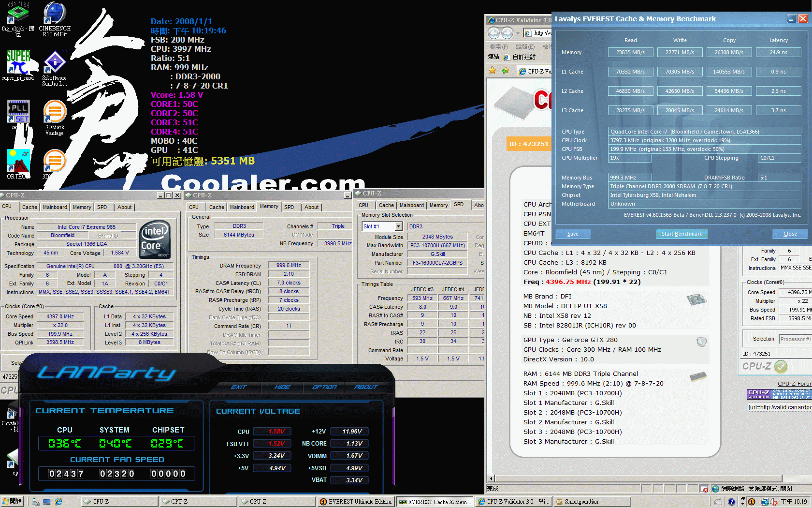Open the super_pi_mod desktop icon
This screenshot has height=508, width=812.
[18, 65]
